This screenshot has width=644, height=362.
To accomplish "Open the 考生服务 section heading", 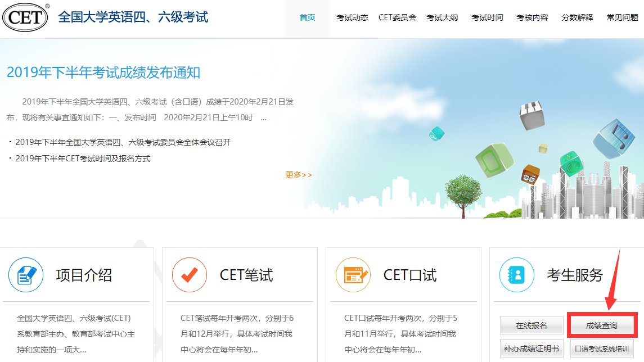I will tap(575, 275).
